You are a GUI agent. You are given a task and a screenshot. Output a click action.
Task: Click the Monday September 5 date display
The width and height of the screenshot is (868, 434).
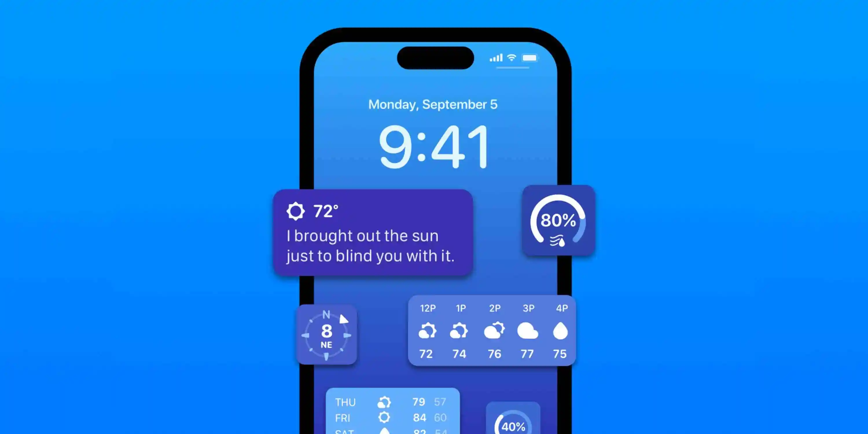click(x=433, y=105)
